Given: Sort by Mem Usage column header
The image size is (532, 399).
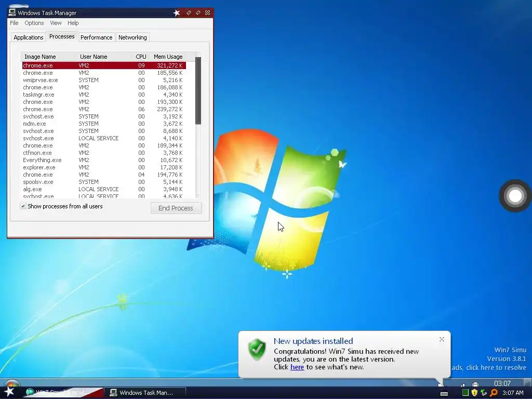Looking at the screenshot, I should 168,57.
